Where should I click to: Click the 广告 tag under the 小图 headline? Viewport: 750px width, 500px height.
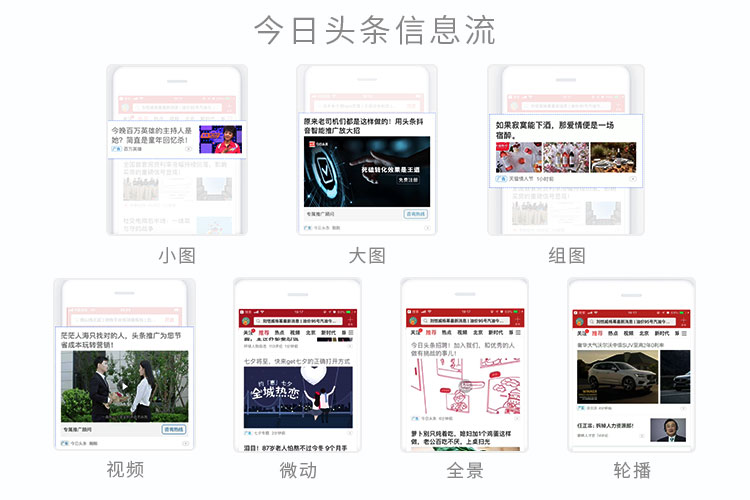coord(116,149)
